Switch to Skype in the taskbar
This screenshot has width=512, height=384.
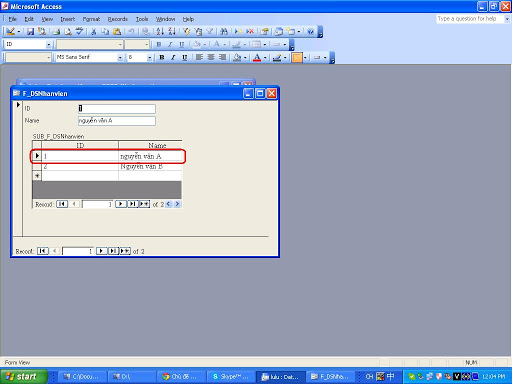pyautogui.click(x=231, y=377)
